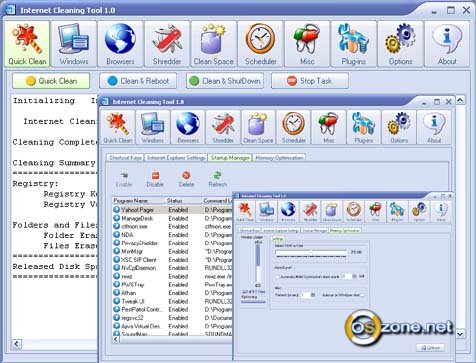
Task: Select the Windows toolbar icon in the rearmost window
Action: pyautogui.click(x=74, y=44)
